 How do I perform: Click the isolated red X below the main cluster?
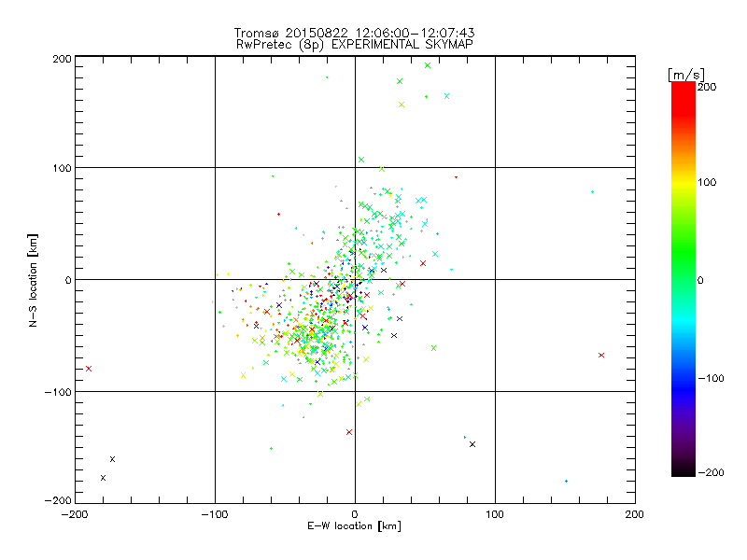pyautogui.click(x=349, y=432)
